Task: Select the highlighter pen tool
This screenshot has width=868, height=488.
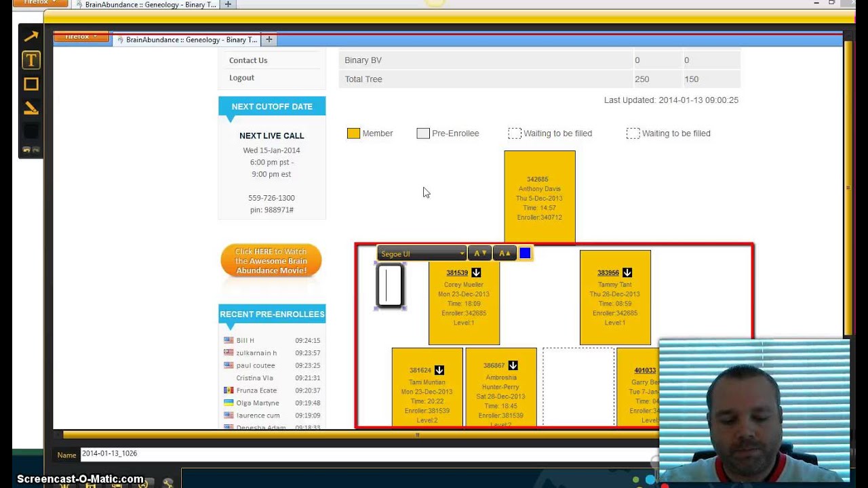Action: [x=31, y=108]
